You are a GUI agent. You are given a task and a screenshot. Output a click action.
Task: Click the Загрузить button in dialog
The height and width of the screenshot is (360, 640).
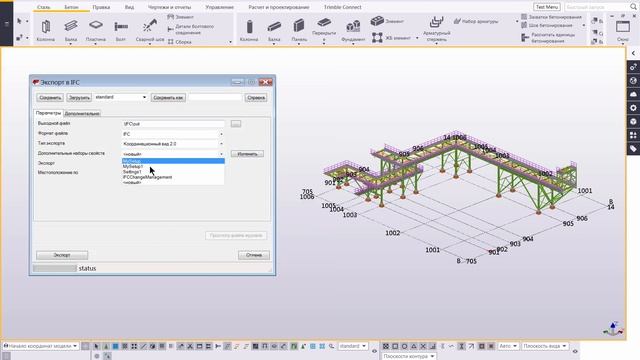point(79,98)
